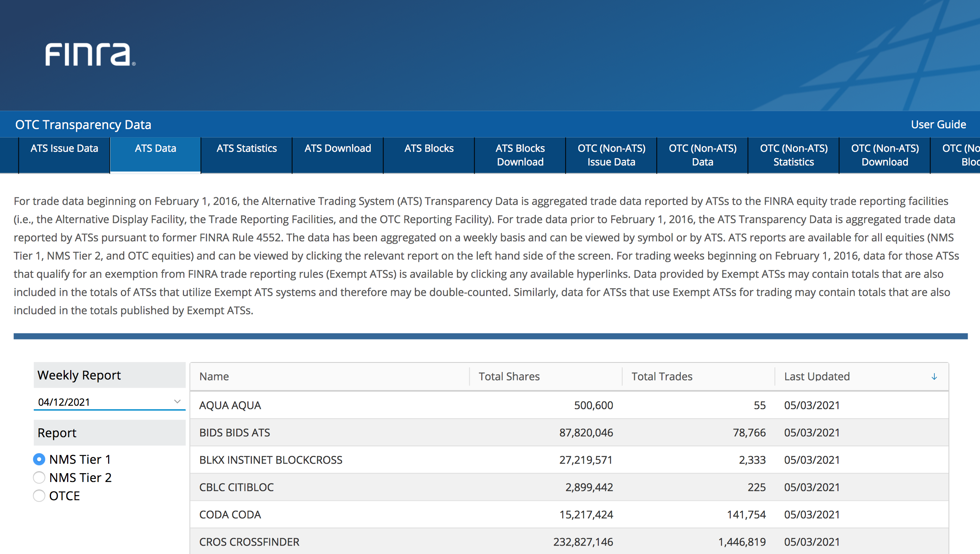Click the FINRA logo
Viewport: 980px width, 554px height.
[90, 54]
